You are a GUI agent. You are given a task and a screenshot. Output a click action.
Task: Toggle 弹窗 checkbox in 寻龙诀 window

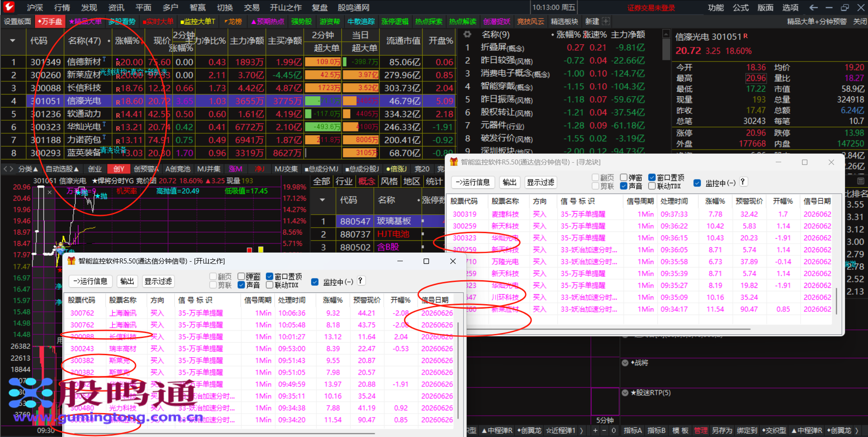(624, 177)
